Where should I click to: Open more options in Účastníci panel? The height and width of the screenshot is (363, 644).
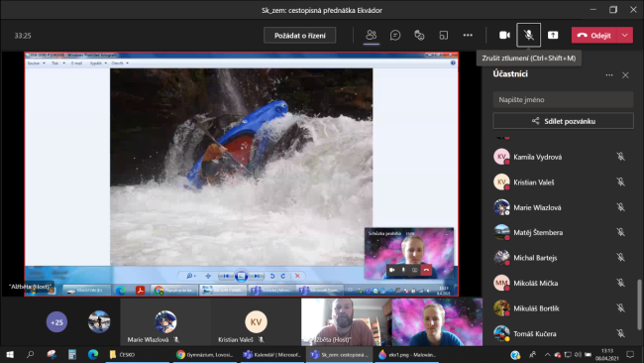[x=609, y=75]
